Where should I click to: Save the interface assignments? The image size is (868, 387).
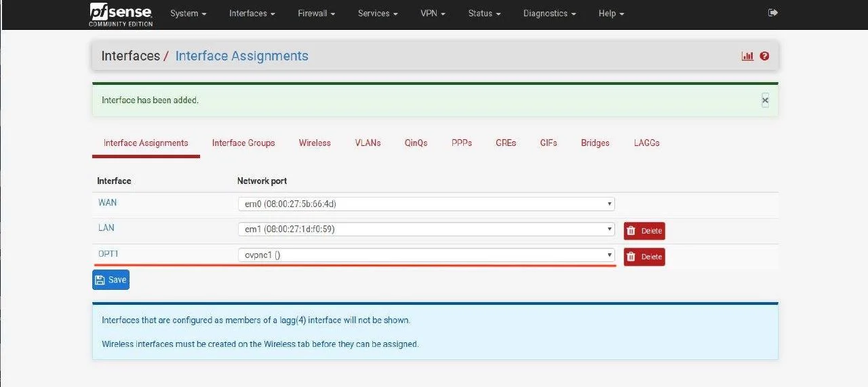pyautogui.click(x=111, y=280)
